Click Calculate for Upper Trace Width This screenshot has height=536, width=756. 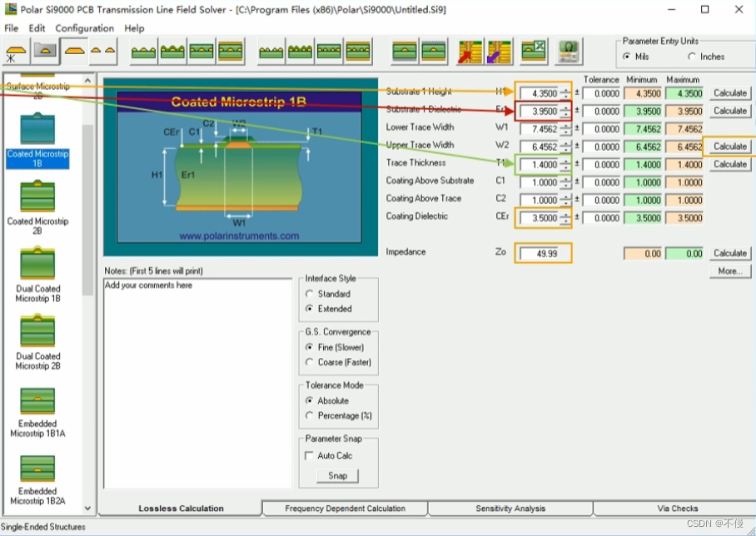[x=730, y=146]
